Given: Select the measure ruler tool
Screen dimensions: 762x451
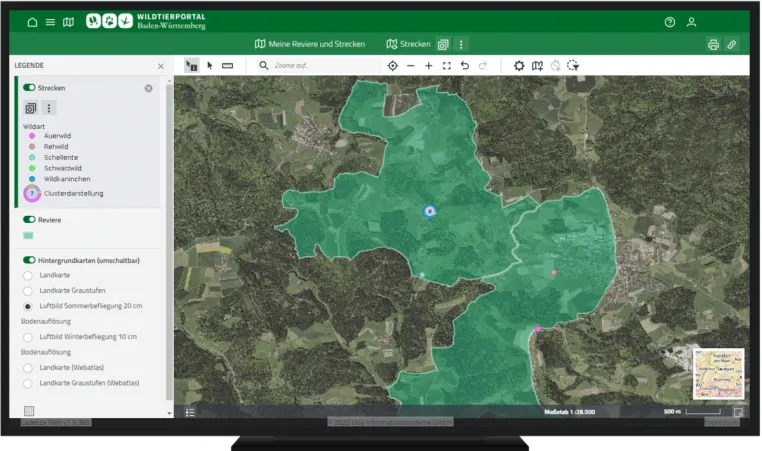Looking at the screenshot, I should click(x=227, y=66).
